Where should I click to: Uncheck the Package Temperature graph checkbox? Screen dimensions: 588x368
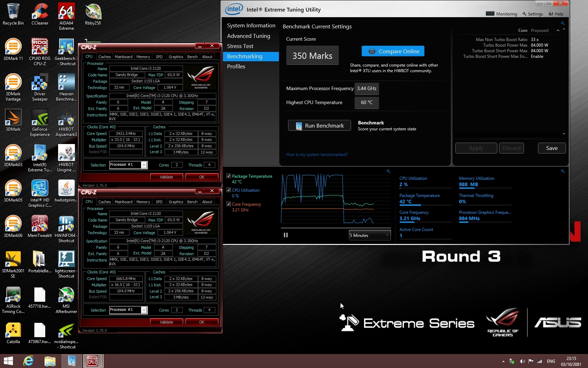pyautogui.click(x=229, y=176)
